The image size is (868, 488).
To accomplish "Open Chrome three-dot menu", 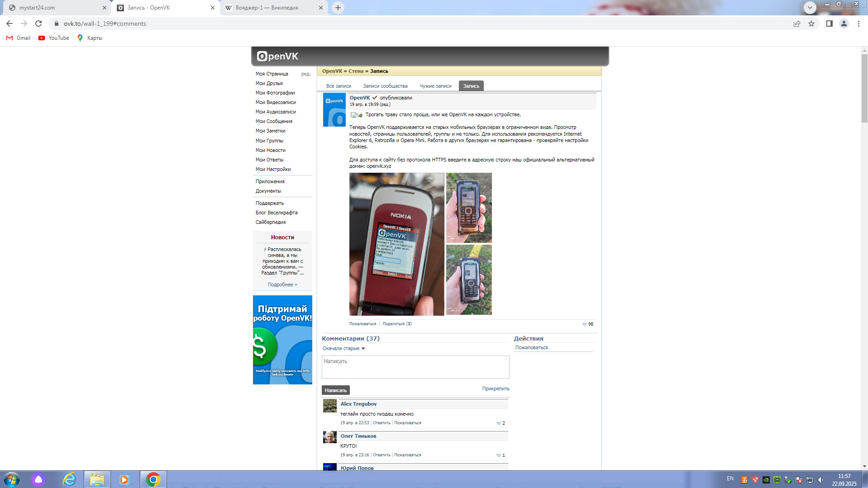I will click(858, 24).
